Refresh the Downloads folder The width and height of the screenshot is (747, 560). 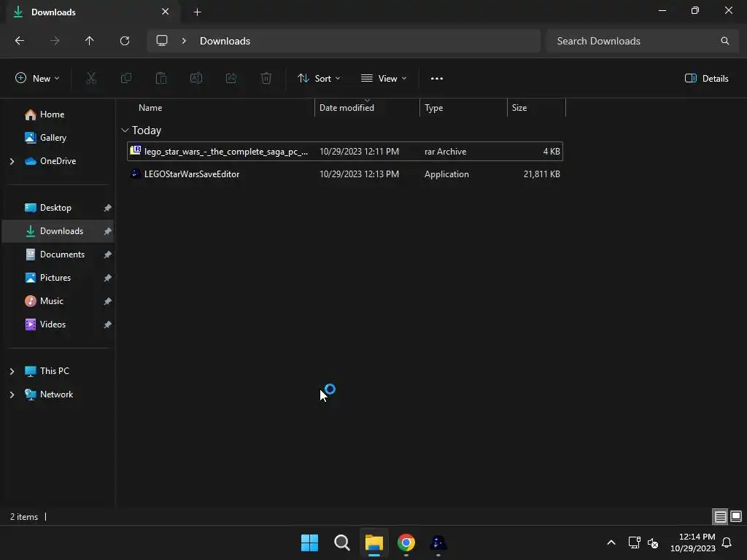[125, 41]
